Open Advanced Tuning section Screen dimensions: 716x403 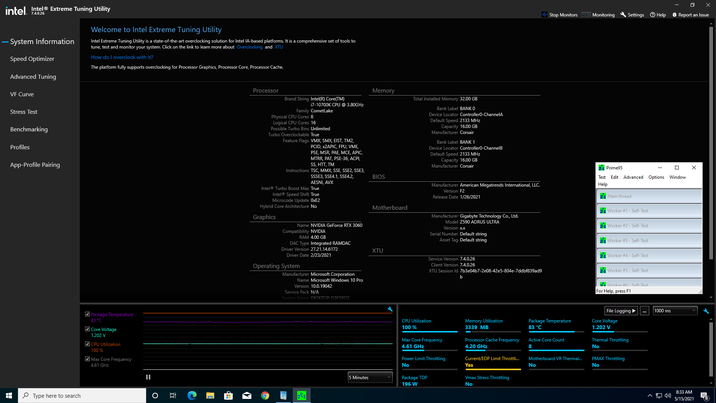click(33, 77)
